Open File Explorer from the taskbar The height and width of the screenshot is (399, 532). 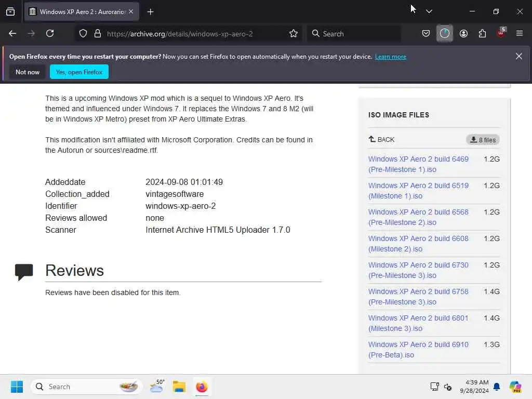click(x=179, y=387)
